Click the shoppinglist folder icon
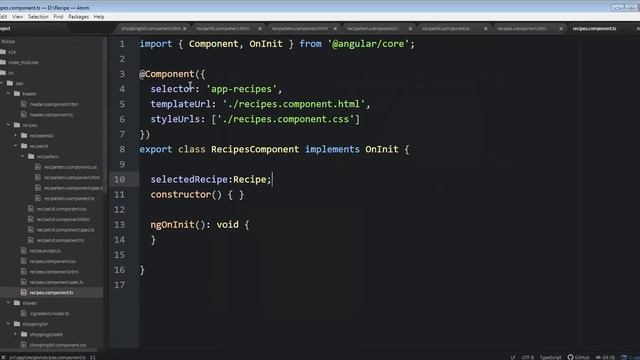 17,324
